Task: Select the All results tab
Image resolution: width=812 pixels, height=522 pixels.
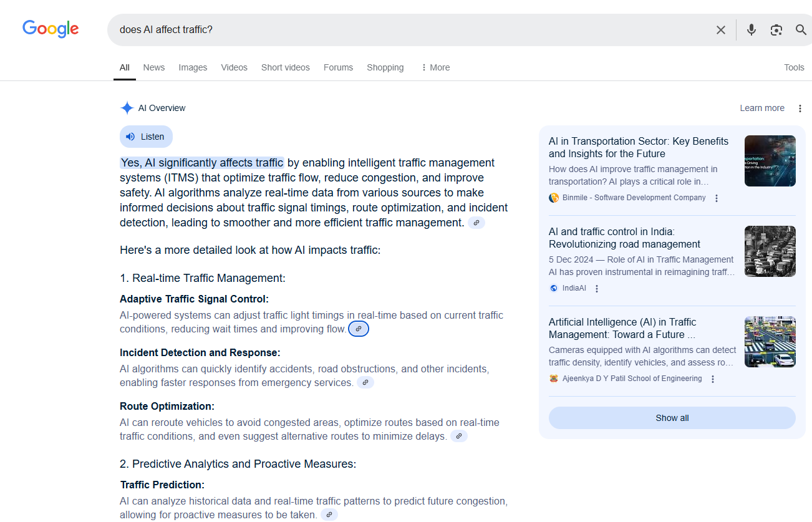Action: (125, 67)
